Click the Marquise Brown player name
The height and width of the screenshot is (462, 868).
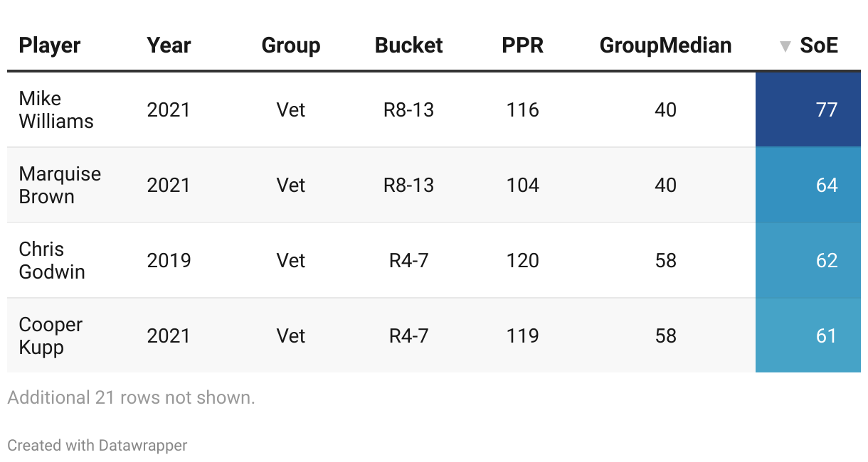[60, 186]
